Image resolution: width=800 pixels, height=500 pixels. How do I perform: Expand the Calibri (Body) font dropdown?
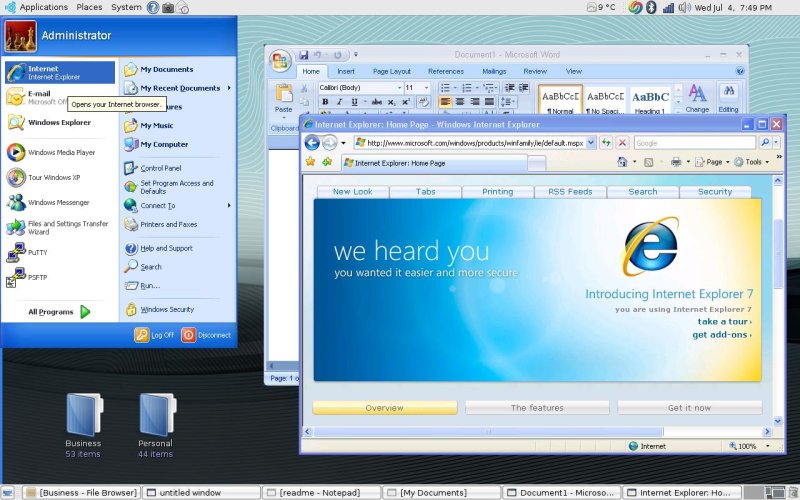[x=399, y=88]
